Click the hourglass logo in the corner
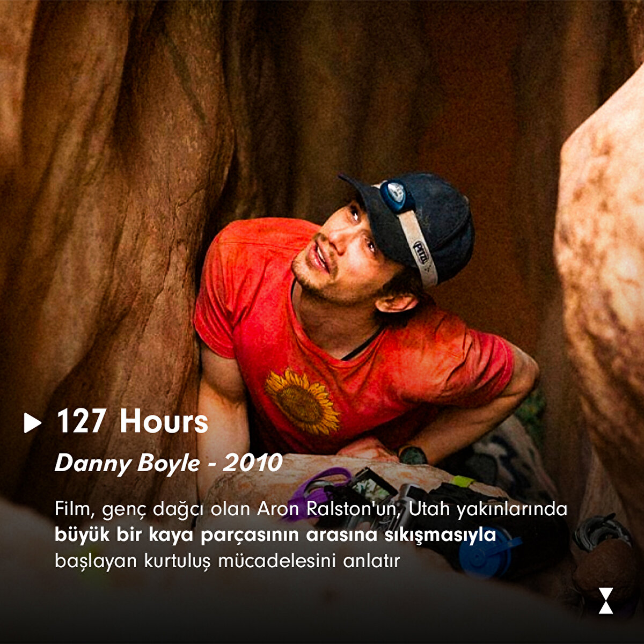Viewport: 644px width, 644px height. point(606,601)
